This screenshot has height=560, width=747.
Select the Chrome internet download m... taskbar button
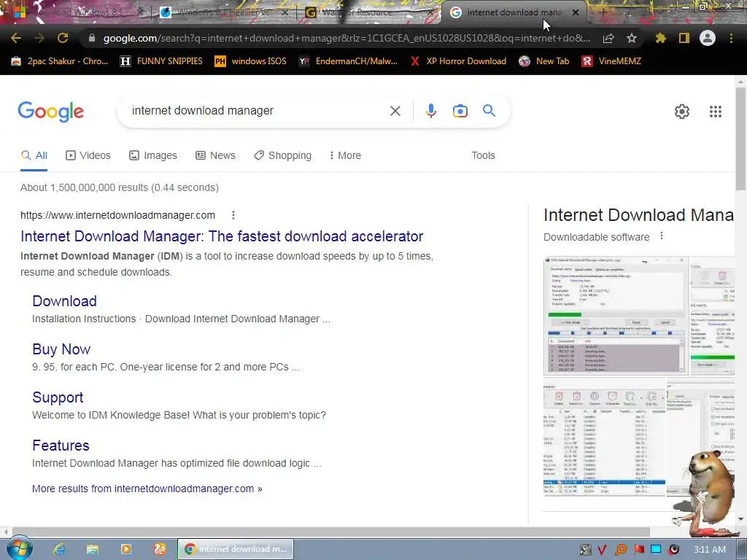[x=236, y=549]
